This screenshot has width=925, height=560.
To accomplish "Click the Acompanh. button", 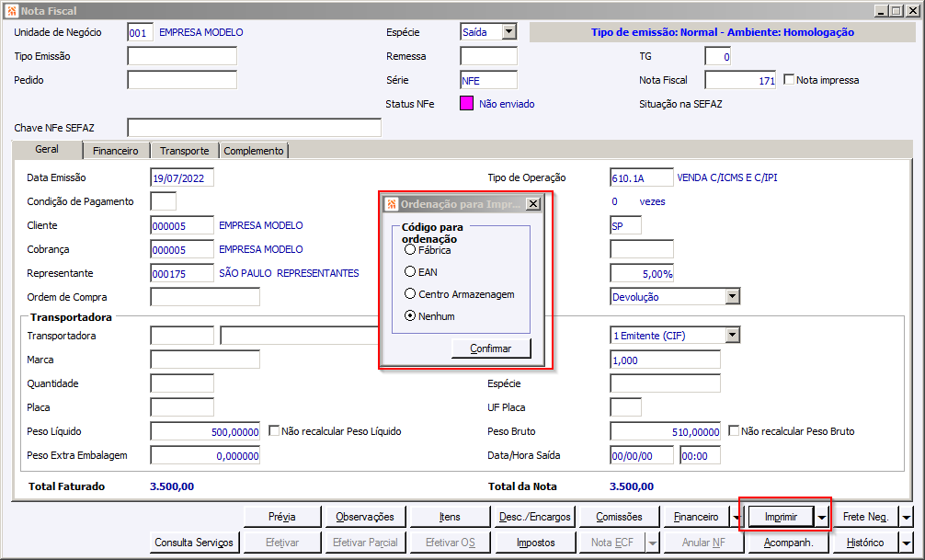I will (x=789, y=543).
